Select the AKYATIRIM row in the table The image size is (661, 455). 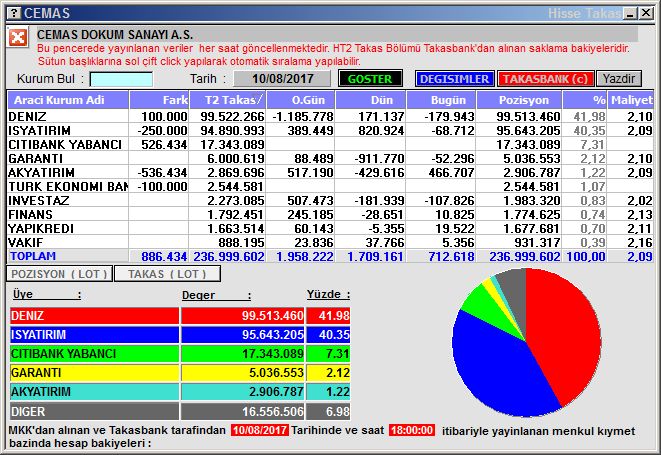(x=330, y=172)
